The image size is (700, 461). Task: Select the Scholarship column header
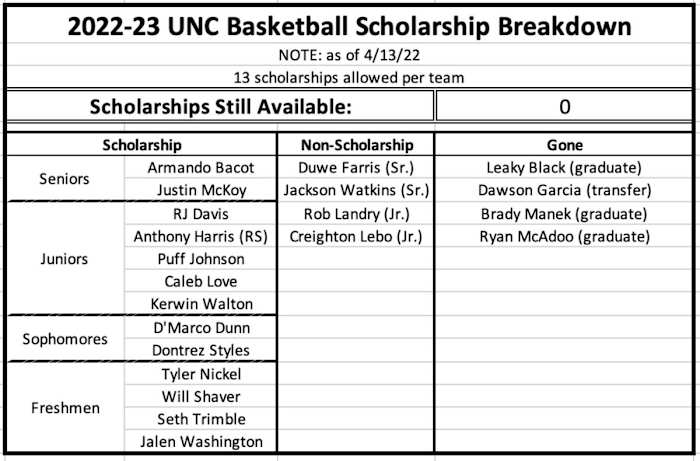click(x=141, y=145)
